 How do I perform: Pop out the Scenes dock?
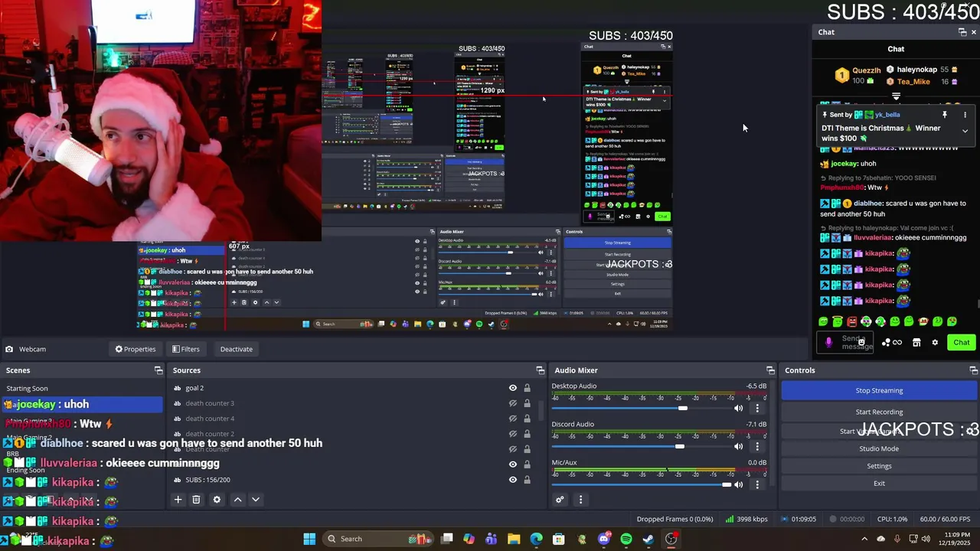pyautogui.click(x=158, y=370)
